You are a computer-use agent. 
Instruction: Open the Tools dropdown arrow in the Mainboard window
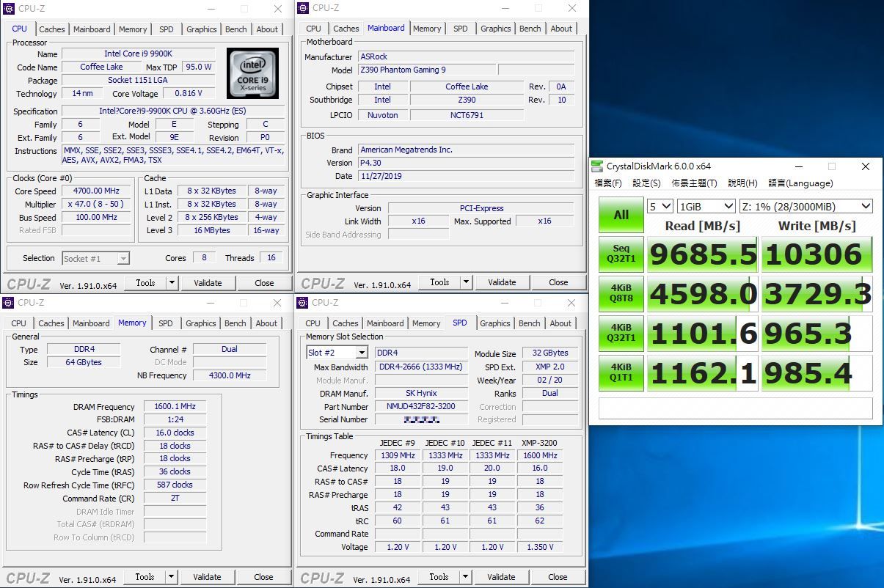(x=466, y=282)
